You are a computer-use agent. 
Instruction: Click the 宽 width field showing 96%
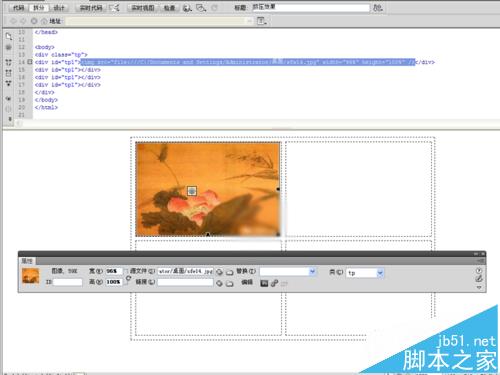pos(114,271)
